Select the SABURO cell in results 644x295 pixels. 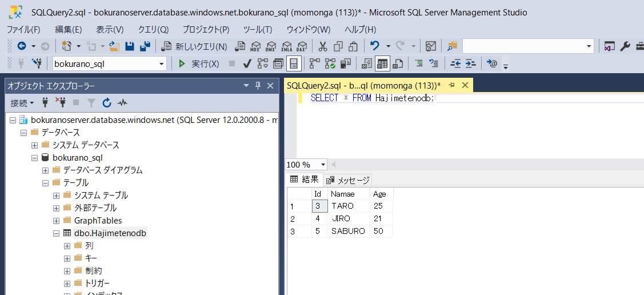click(349, 232)
